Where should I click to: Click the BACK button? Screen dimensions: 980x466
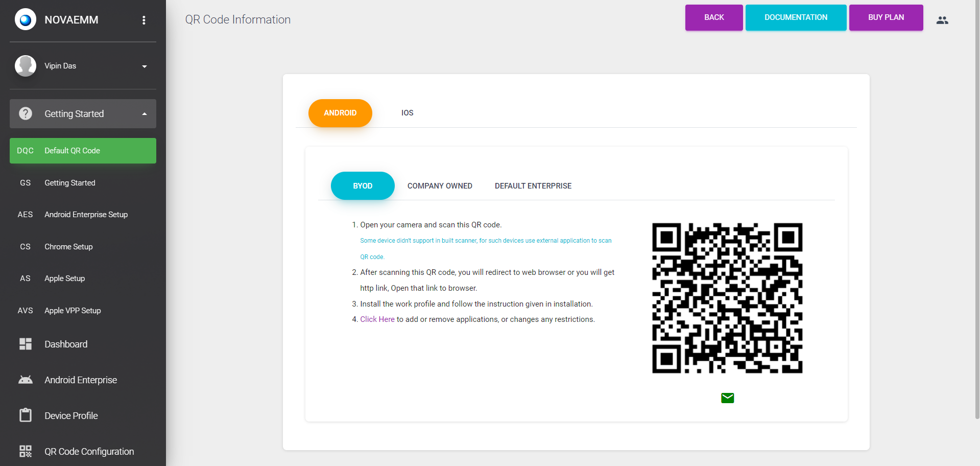714,17
